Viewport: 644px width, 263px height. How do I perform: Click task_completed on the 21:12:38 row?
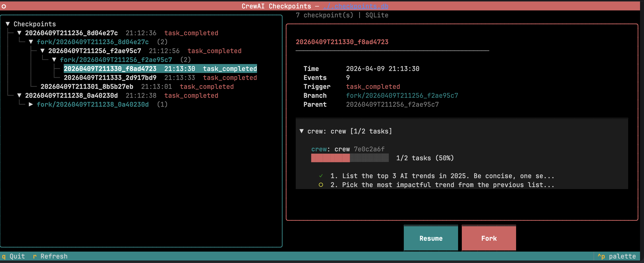pos(191,96)
